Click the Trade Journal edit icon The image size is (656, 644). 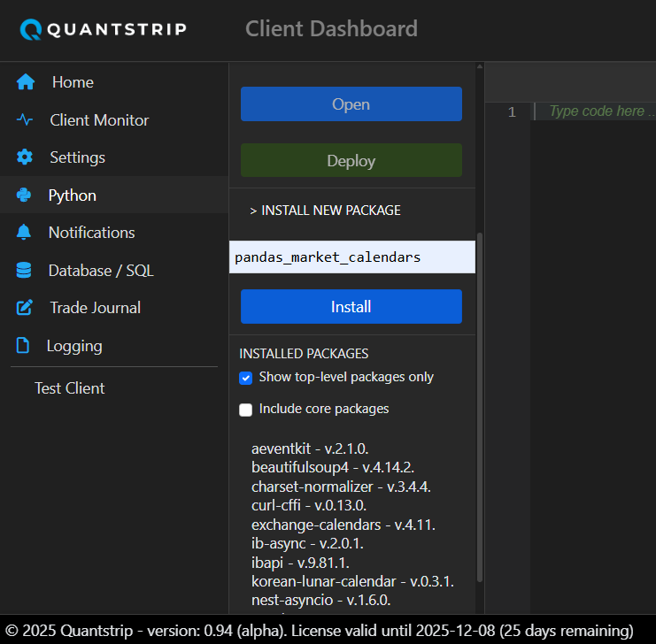(x=24, y=307)
